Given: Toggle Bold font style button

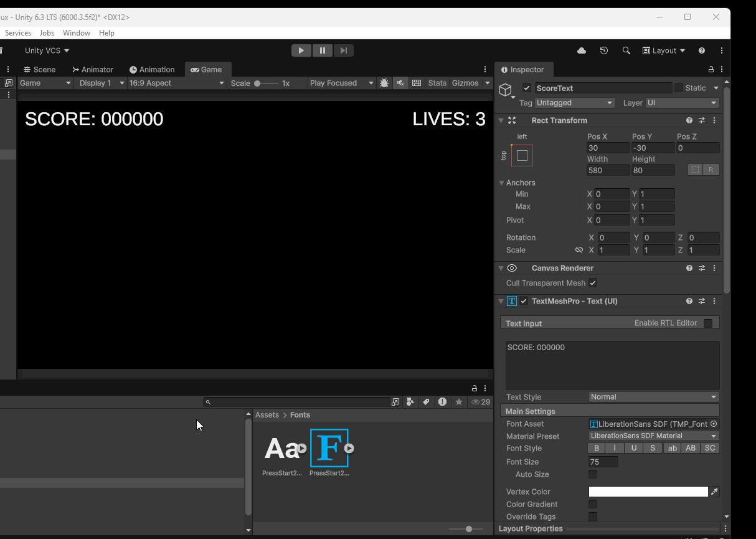Looking at the screenshot, I should [597, 448].
